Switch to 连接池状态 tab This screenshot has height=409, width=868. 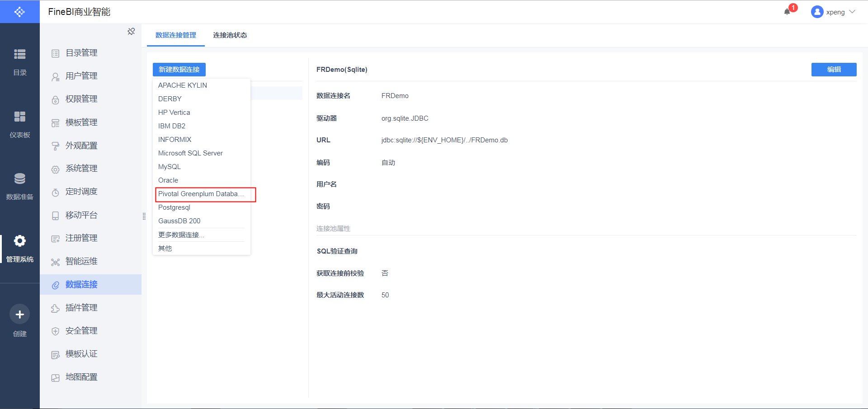click(230, 35)
